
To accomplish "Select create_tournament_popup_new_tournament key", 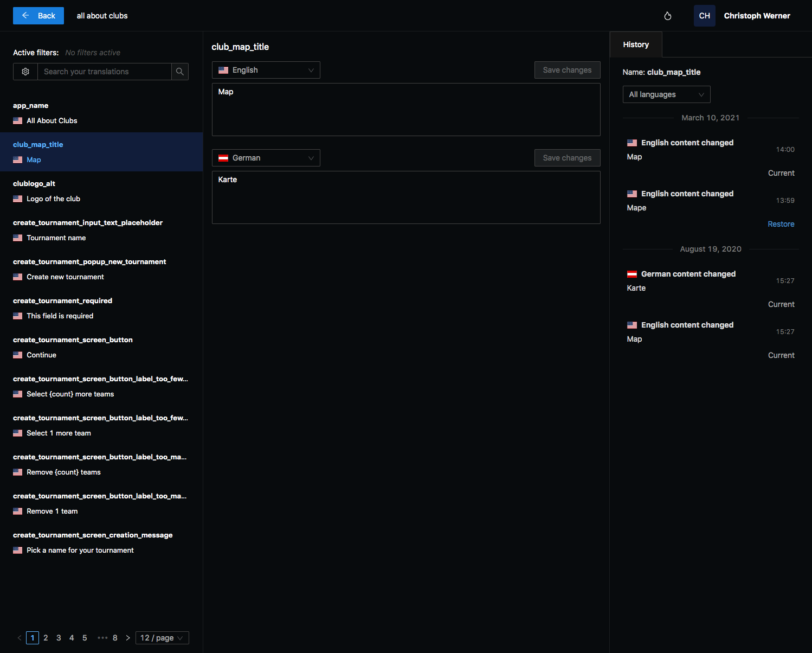I will coord(101,269).
